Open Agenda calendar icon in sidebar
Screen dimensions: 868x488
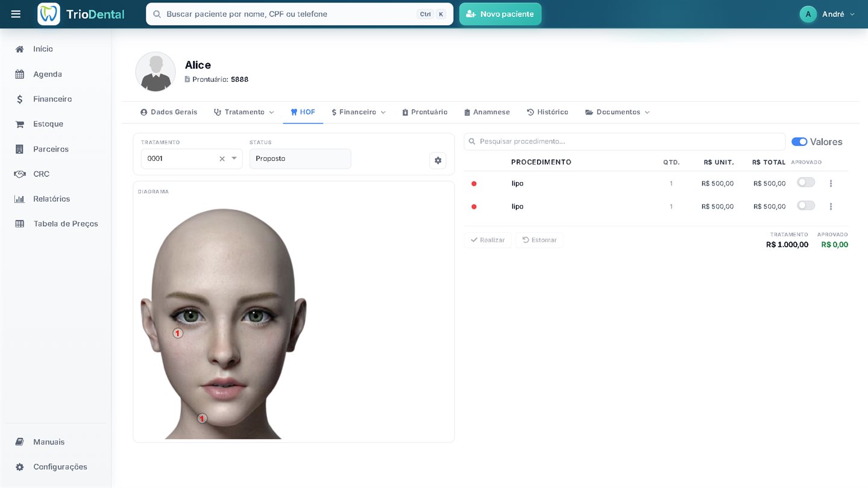pyautogui.click(x=20, y=74)
